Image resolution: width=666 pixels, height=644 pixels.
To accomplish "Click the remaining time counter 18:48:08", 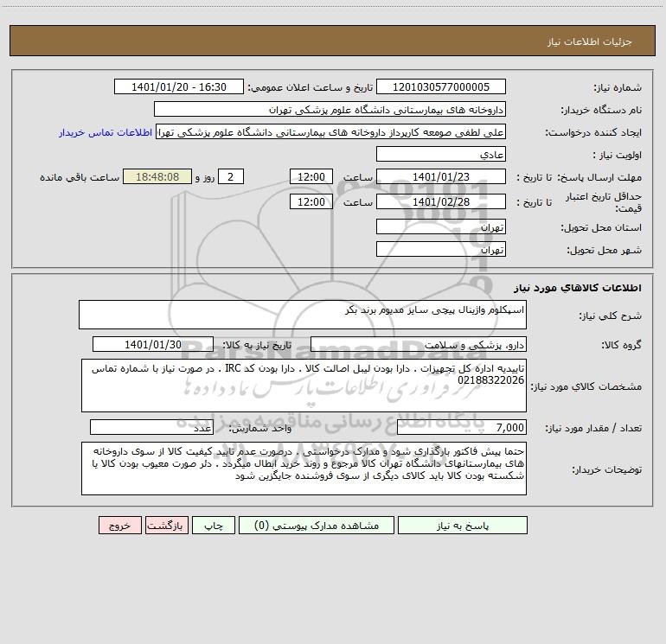I will point(157,176).
